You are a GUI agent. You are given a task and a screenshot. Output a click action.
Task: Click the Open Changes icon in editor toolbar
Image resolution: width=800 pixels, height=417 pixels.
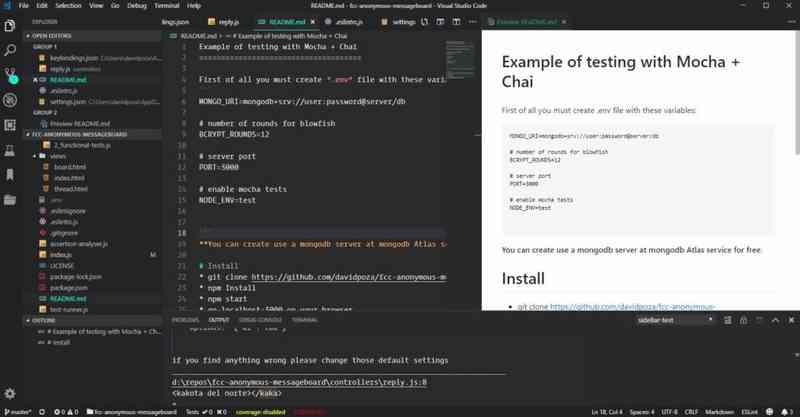424,22
